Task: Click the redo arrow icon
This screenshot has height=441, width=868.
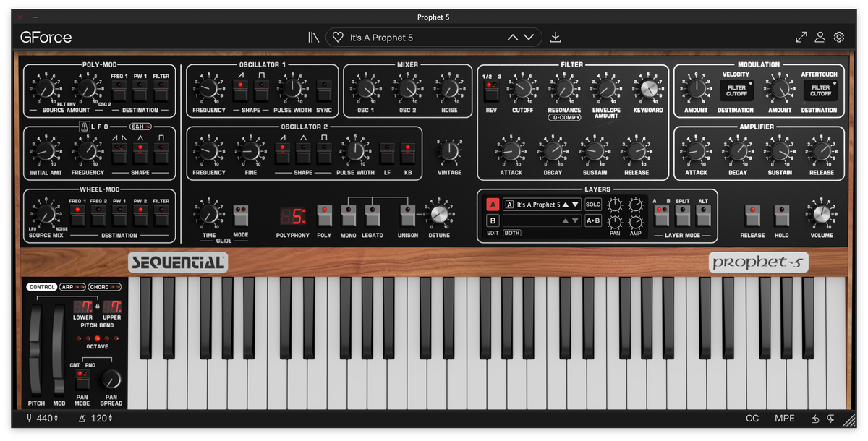Action: 830,419
